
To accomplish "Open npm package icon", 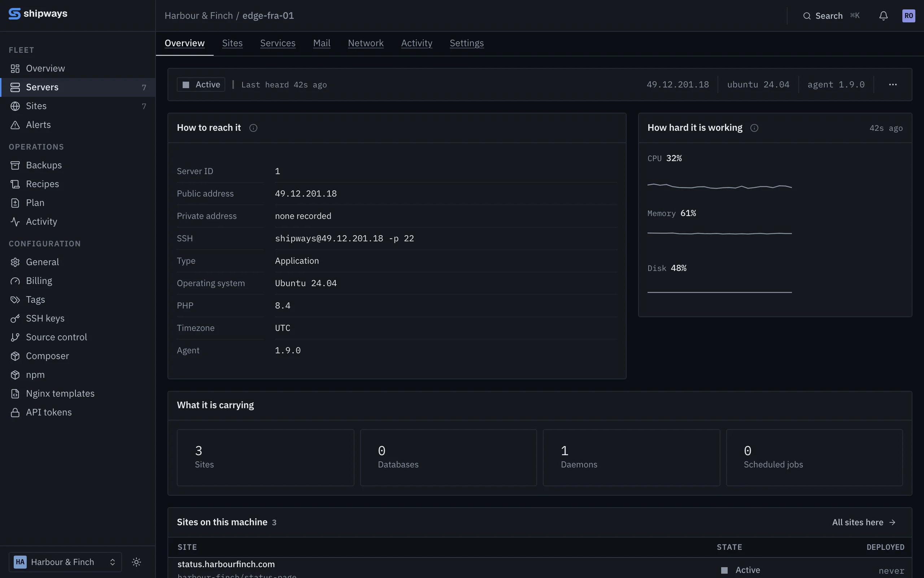I will coord(15,375).
